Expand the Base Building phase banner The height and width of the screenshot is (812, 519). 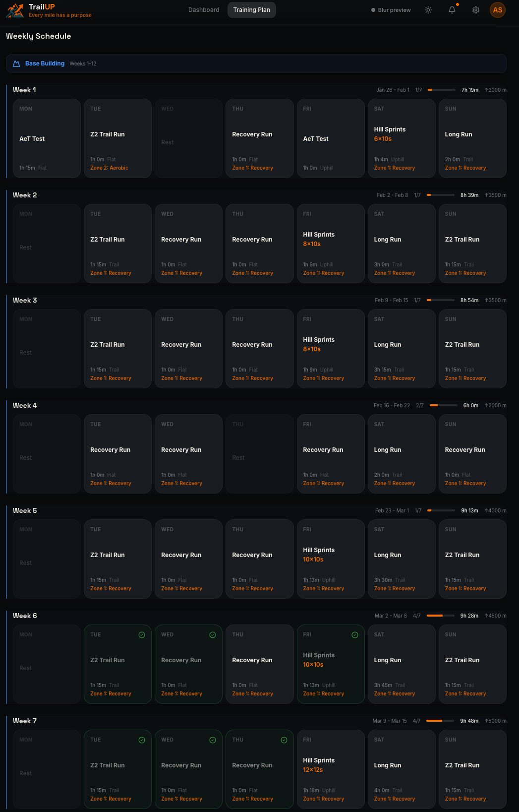(x=256, y=63)
